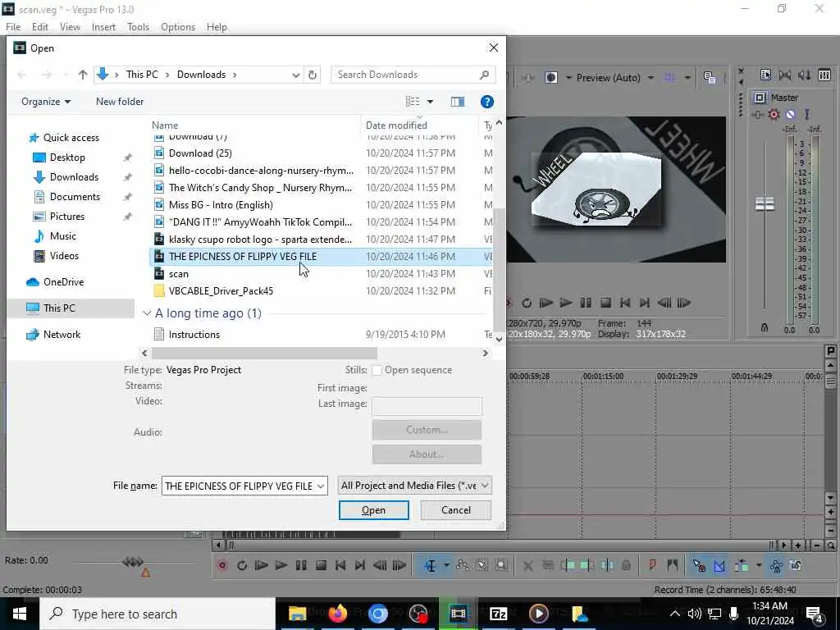Select the Envelope Edit tool
The height and width of the screenshot is (630, 840).
[x=463, y=565]
